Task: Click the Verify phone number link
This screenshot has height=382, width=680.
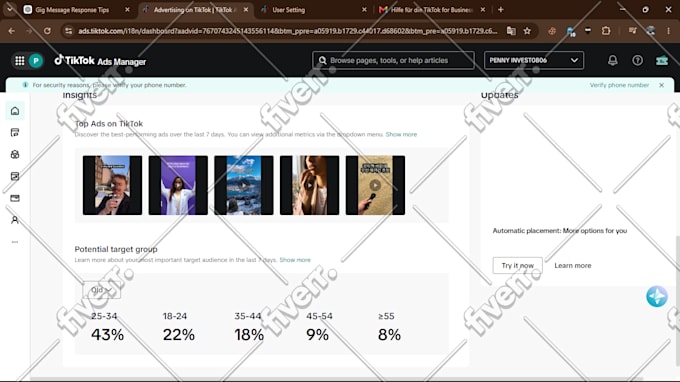Action: (619, 85)
